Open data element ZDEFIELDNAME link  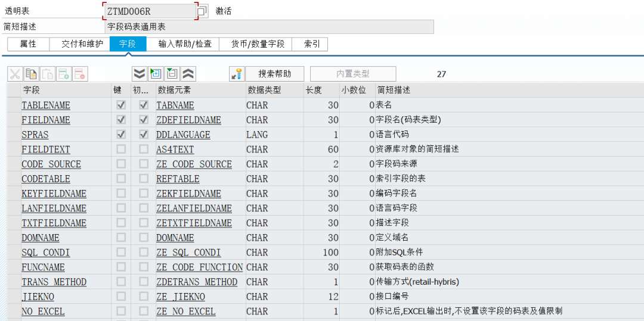(x=188, y=120)
